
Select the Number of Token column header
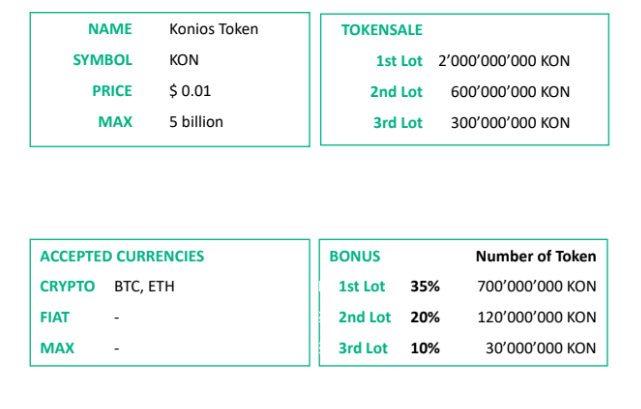pos(536,256)
